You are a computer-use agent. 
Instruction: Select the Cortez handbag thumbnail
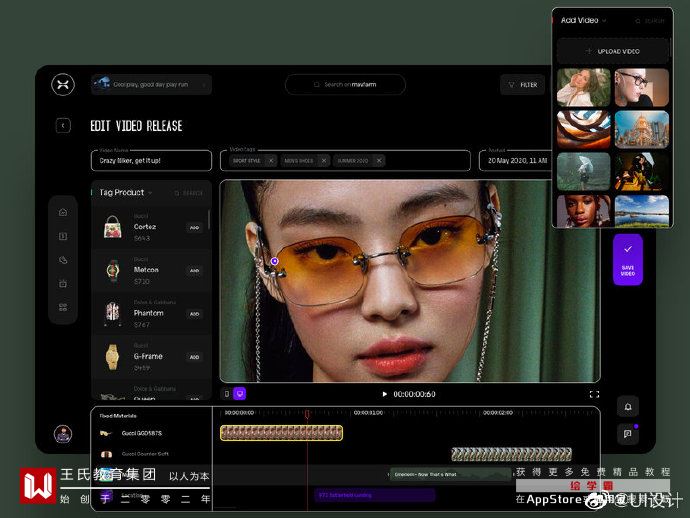[x=113, y=227]
